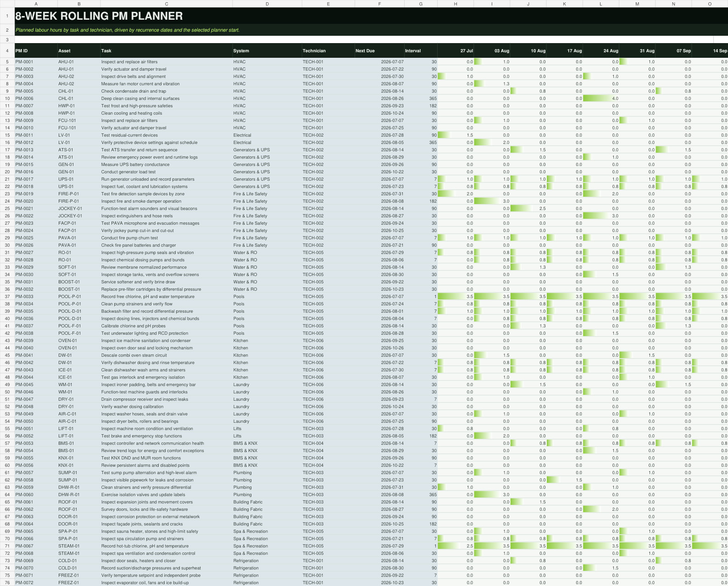Screen dimensions: 728x586
Task: Click SUMP-01 asset in PM-0057 row
Action: tap(79, 473)
